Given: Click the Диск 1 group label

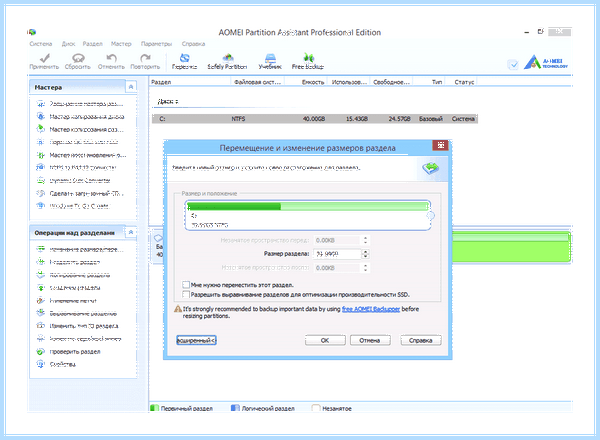Looking at the screenshot, I should tap(168, 101).
